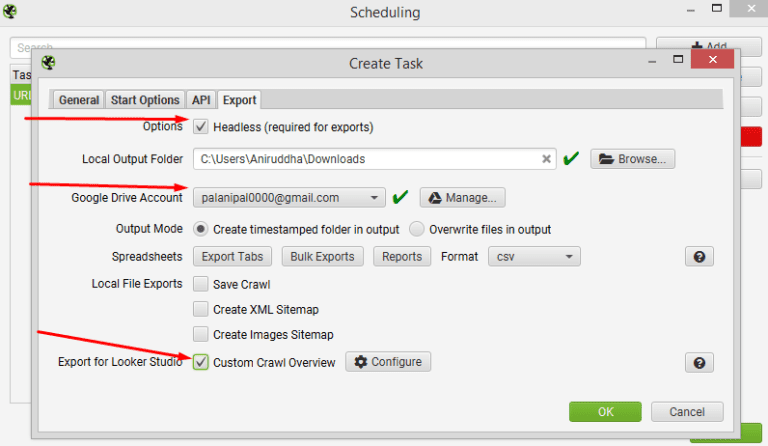Uncheck the Headless option checkbox
This screenshot has height=446, width=768.
click(x=200, y=127)
